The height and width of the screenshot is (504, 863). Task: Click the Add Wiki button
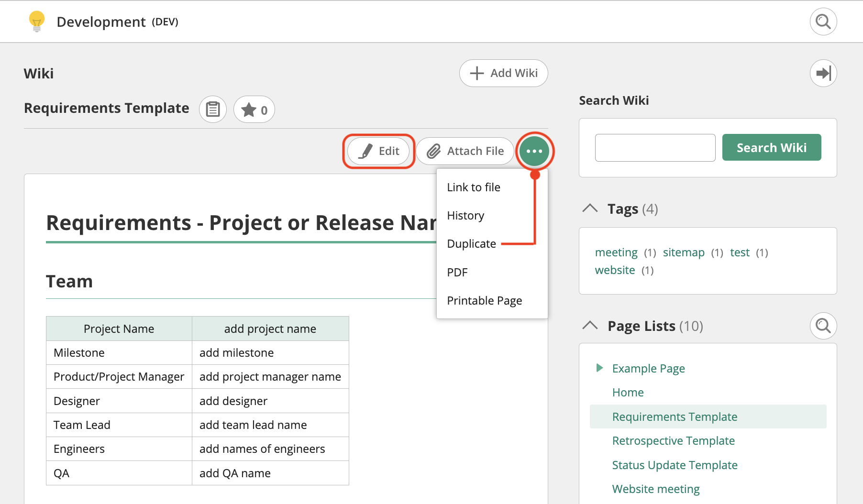point(503,73)
